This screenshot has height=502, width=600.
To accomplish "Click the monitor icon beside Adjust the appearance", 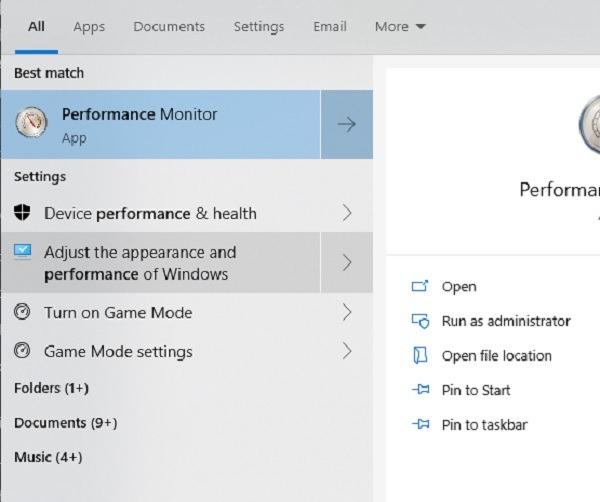I will coord(23,252).
